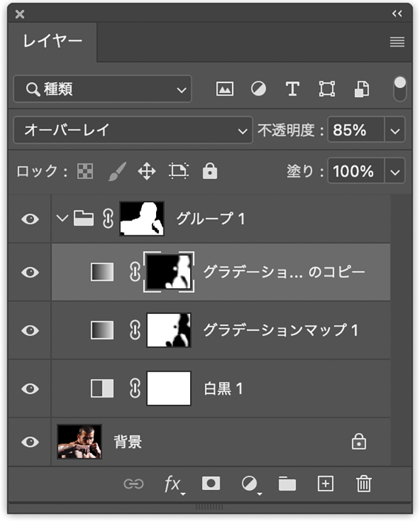
Task: Click the lock transparent pixels icon
Action: pyautogui.click(x=86, y=171)
